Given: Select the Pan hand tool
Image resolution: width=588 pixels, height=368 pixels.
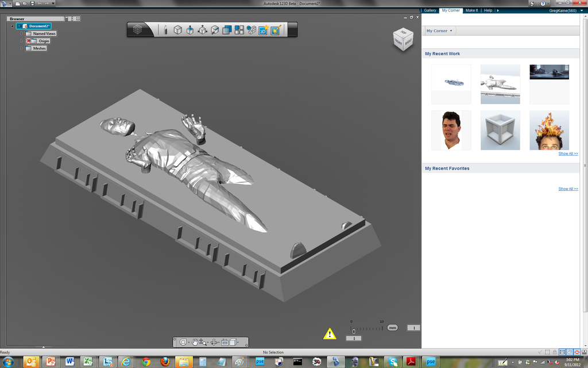Looking at the screenshot, I should pyautogui.click(x=195, y=342).
